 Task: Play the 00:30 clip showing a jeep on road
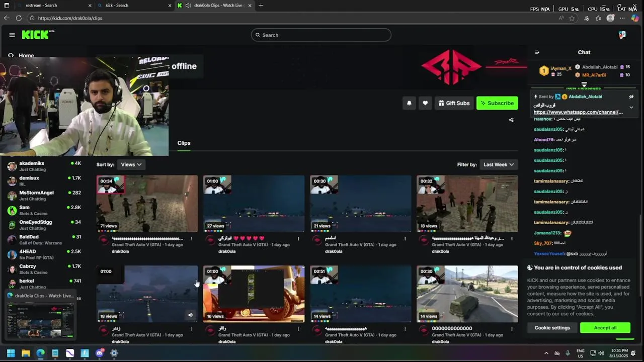pyautogui.click(x=467, y=294)
